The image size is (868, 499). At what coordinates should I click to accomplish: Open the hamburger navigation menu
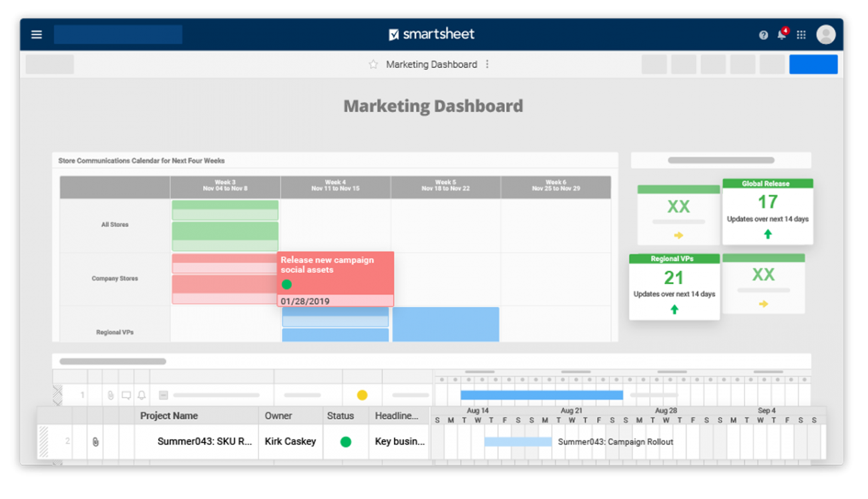(x=36, y=34)
